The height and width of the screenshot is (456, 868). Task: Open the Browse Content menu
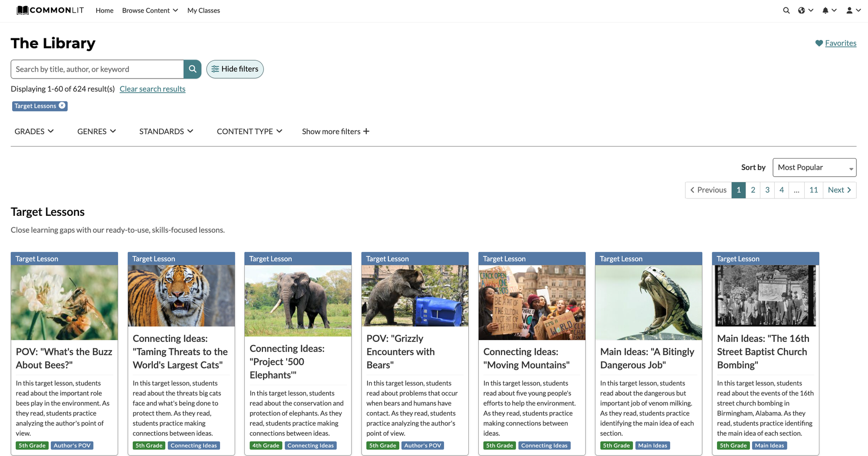point(150,10)
